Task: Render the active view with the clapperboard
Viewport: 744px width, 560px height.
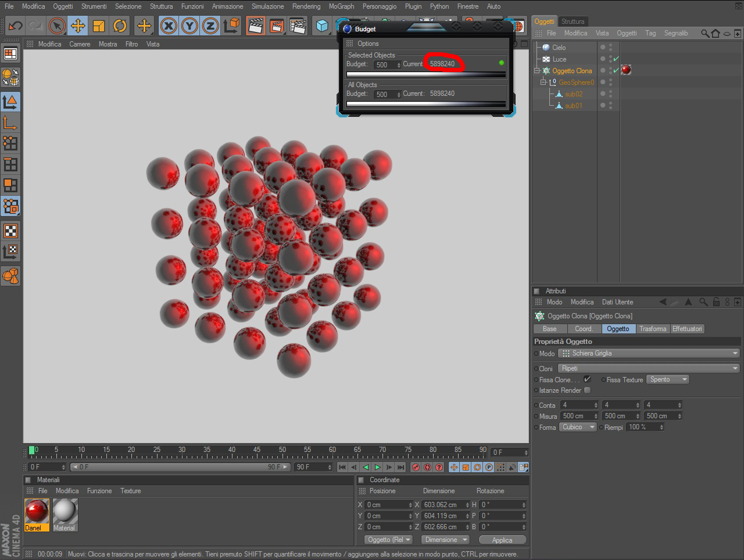Action: 255,26
